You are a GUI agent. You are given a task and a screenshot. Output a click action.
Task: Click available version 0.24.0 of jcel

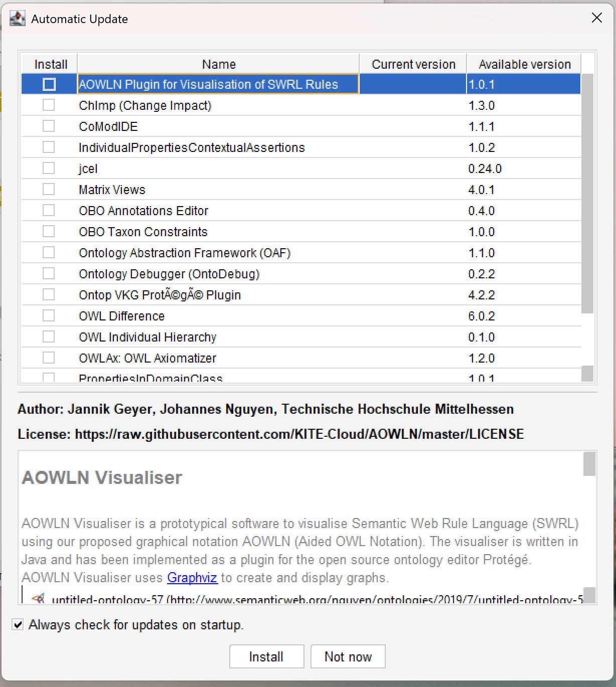click(485, 168)
